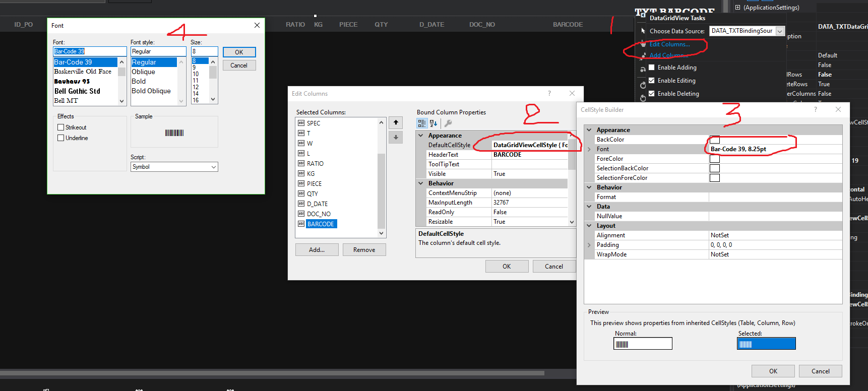868x391 pixels.
Task: Click the Size input field showing 8
Action: click(x=204, y=51)
